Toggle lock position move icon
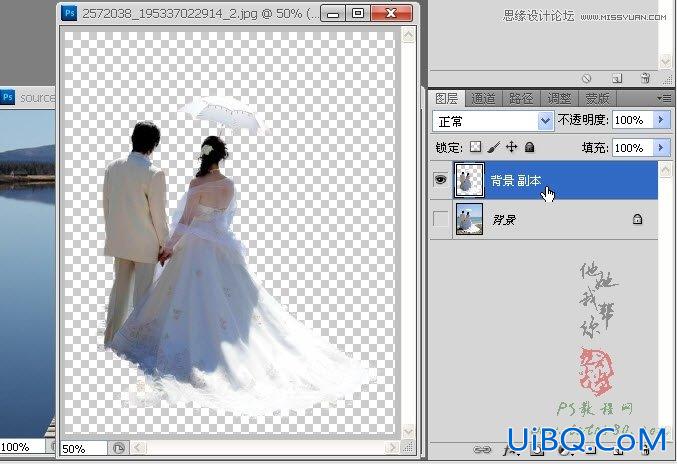677x464 pixels. (512, 147)
